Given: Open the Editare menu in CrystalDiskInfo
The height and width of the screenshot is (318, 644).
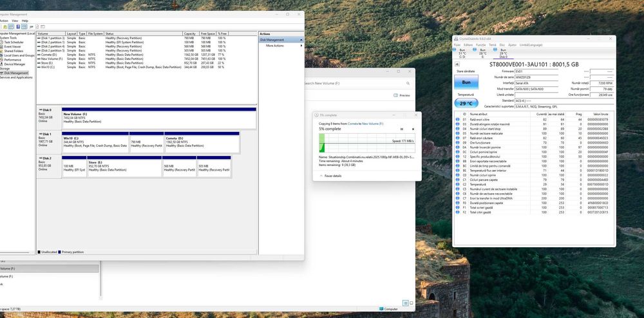Looking at the screenshot, I should point(468,44).
